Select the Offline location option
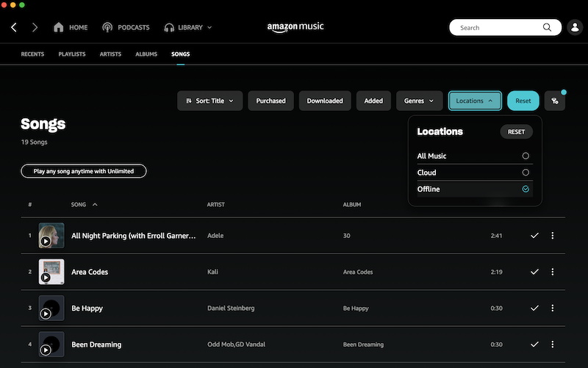The width and height of the screenshot is (588, 368). click(525, 190)
